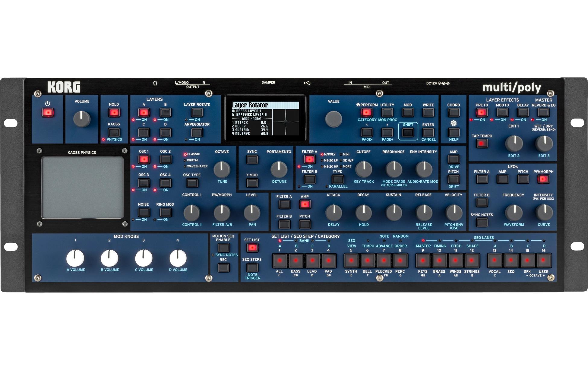Toggle the X-MOD button

(x=252, y=183)
